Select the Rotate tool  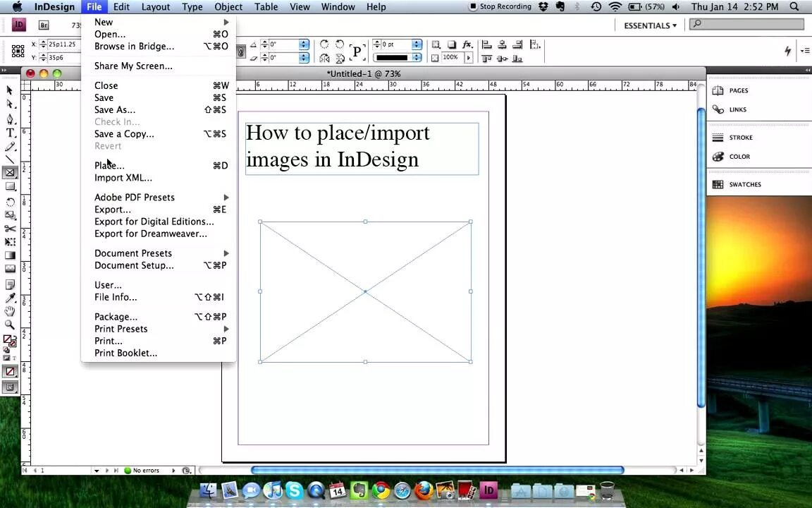[10, 202]
